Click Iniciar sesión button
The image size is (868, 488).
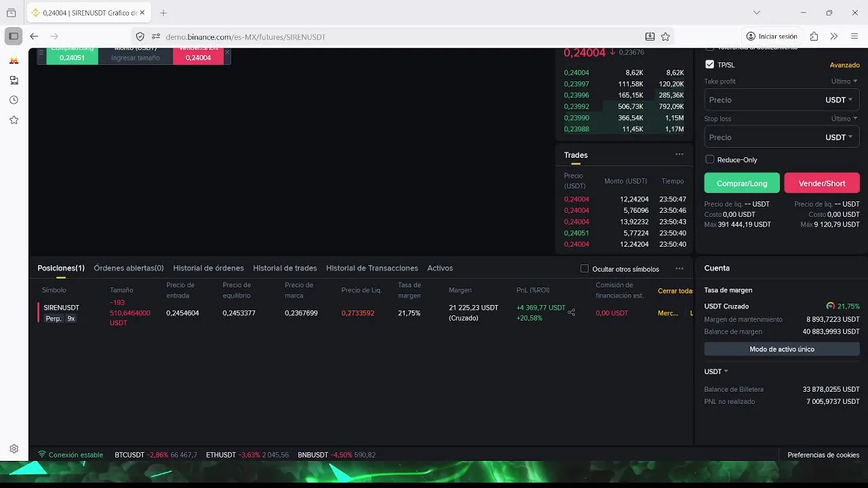(x=772, y=37)
